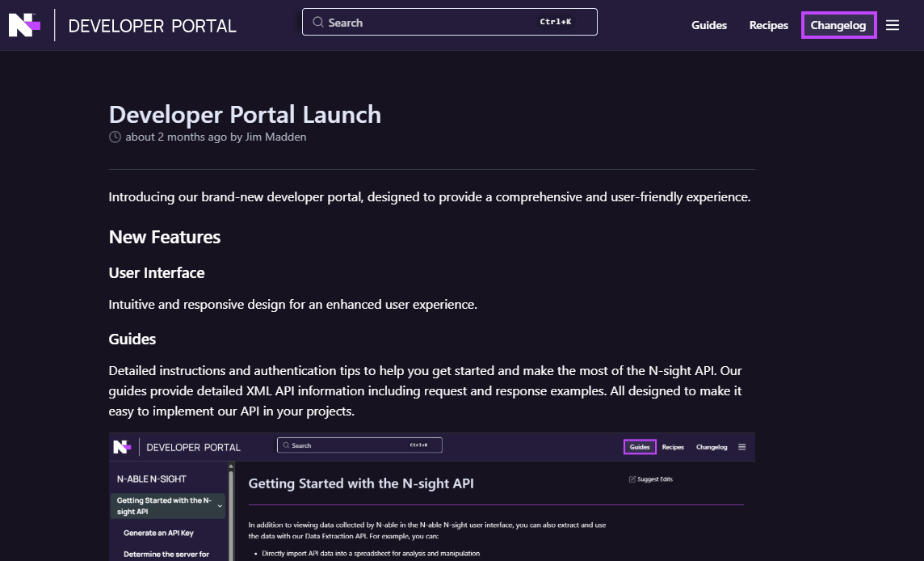Image resolution: width=924 pixels, height=561 pixels.
Task: Click the 'User Interface' subheading
Action: coord(157,273)
